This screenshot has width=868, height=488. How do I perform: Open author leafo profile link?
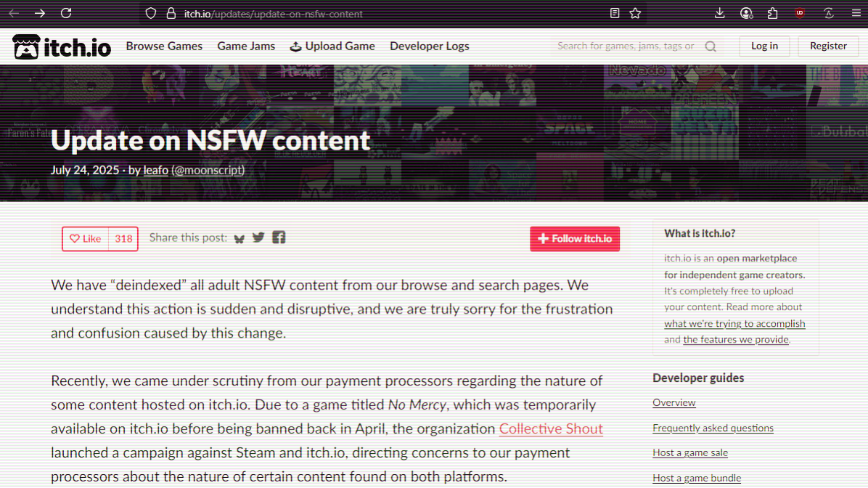(x=155, y=170)
